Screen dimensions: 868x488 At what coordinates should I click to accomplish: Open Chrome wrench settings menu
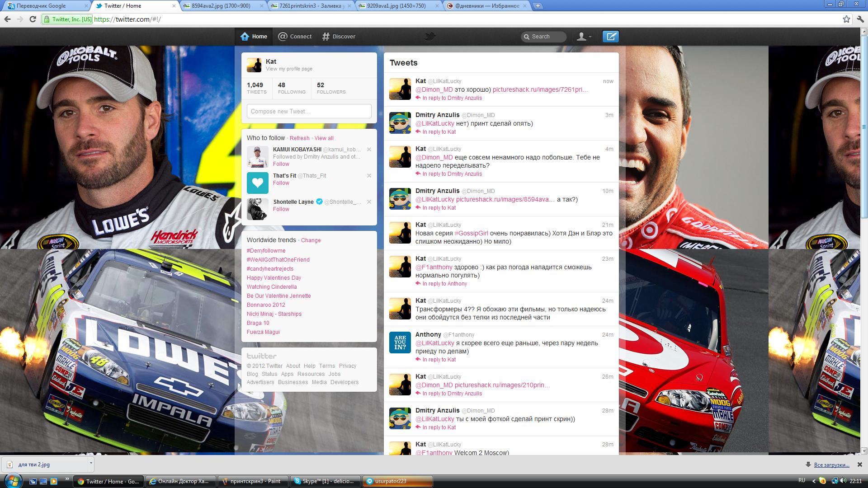(x=860, y=19)
